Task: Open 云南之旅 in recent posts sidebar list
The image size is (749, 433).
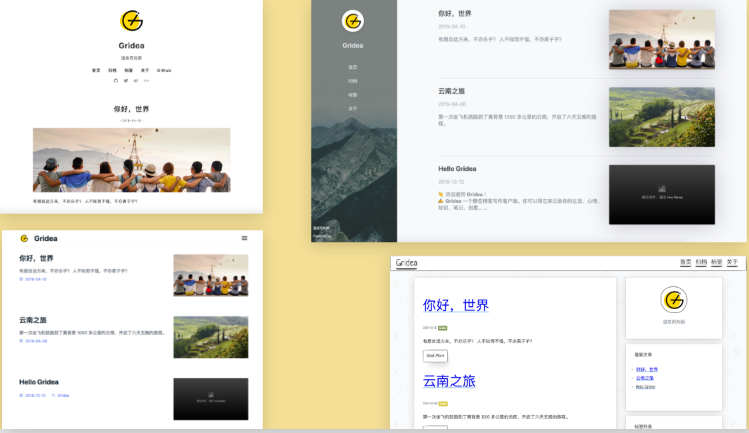Action: 645,378
